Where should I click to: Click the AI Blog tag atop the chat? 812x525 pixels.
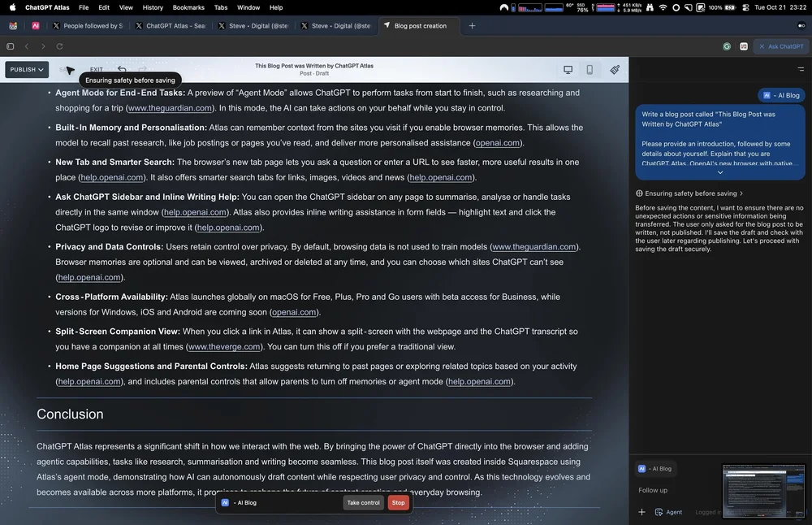pos(781,95)
